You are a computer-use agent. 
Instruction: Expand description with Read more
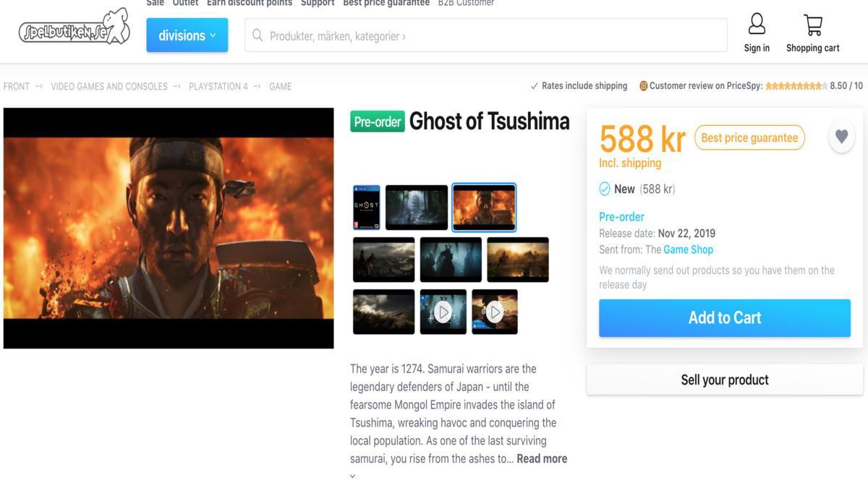click(542, 458)
